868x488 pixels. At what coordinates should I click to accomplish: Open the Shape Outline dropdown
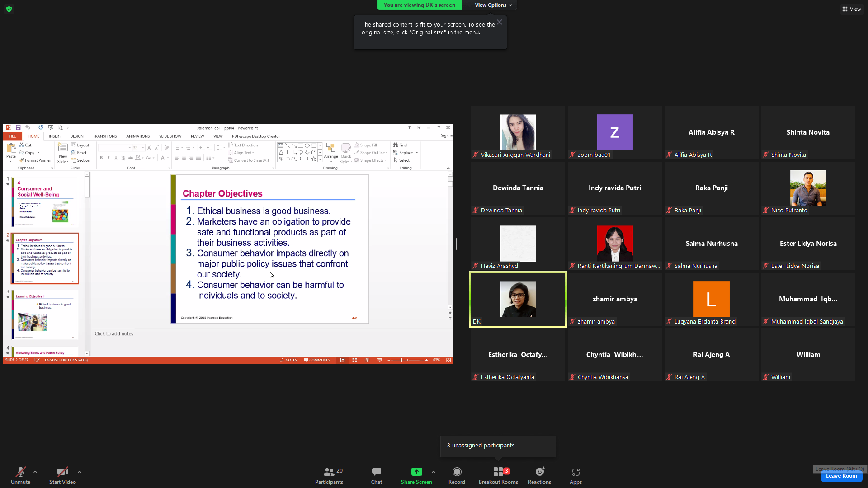(x=371, y=153)
